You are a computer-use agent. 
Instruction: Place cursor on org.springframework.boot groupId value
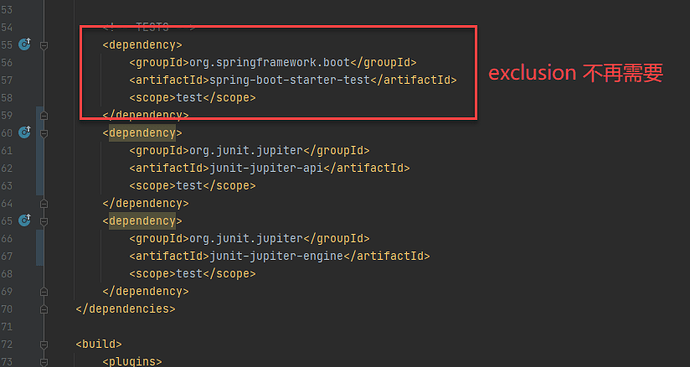(269, 62)
